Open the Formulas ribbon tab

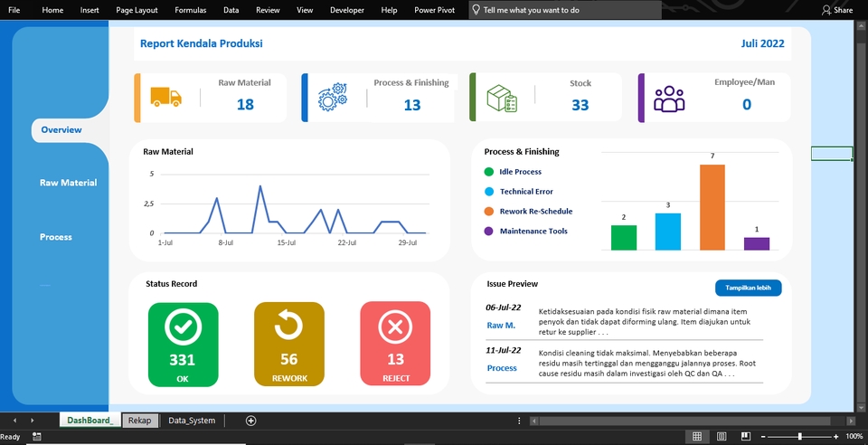click(191, 10)
